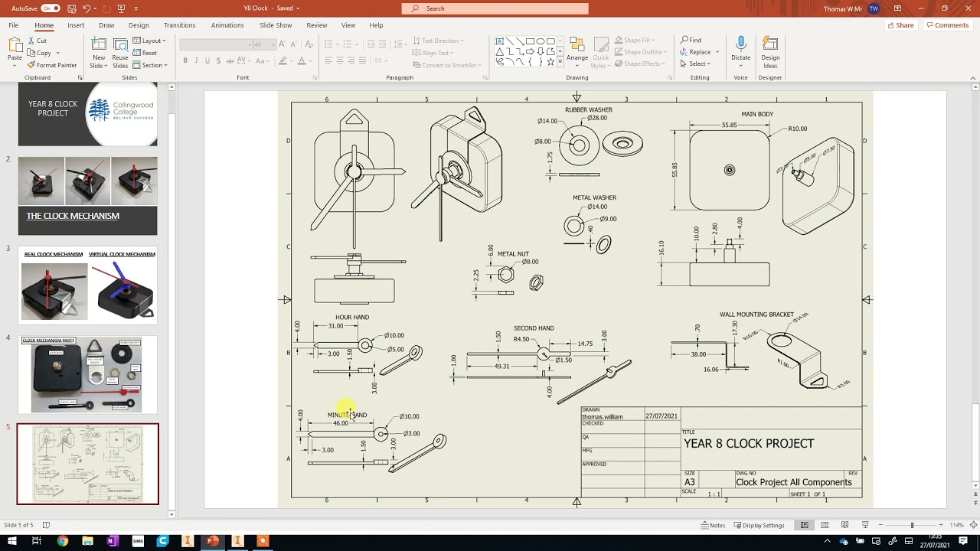Expand the Copy dropdown arrow
The height and width of the screenshot is (551, 980).
coord(57,53)
